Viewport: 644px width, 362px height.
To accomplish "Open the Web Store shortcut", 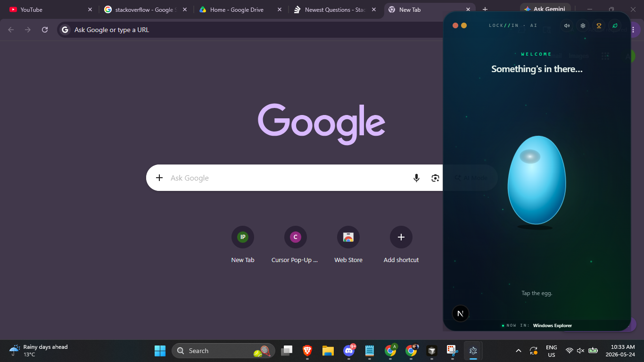I will 348,244.
